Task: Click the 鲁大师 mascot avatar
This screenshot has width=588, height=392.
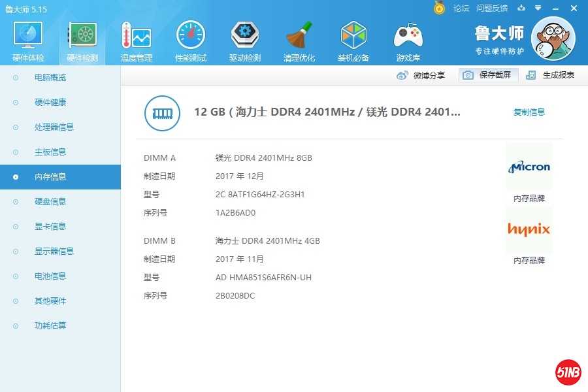Action: (x=553, y=38)
